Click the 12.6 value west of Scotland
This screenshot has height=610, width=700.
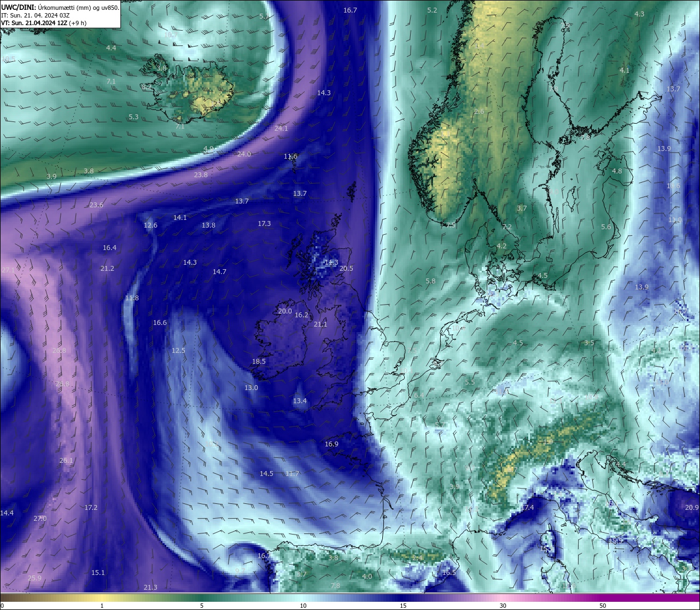click(x=150, y=225)
